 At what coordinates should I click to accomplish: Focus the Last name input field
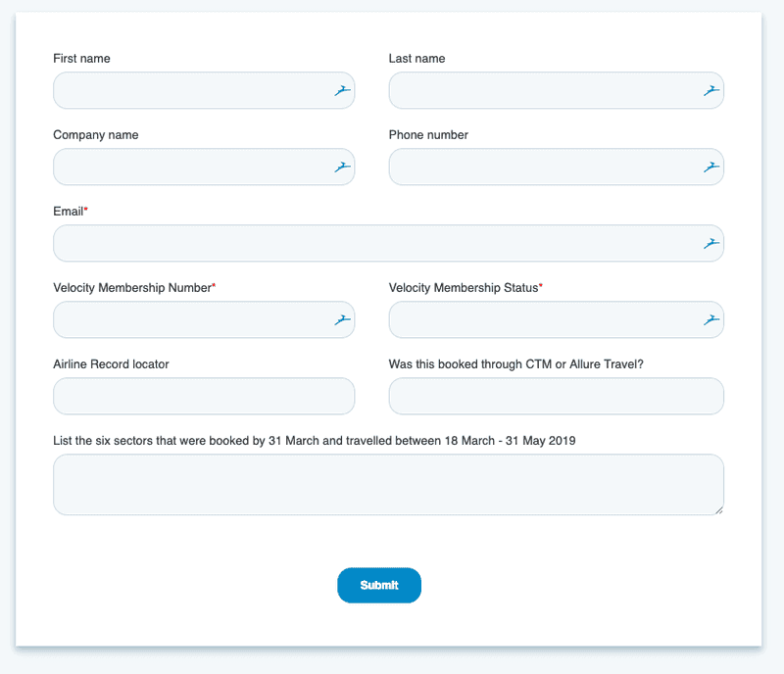pyautogui.click(x=556, y=90)
